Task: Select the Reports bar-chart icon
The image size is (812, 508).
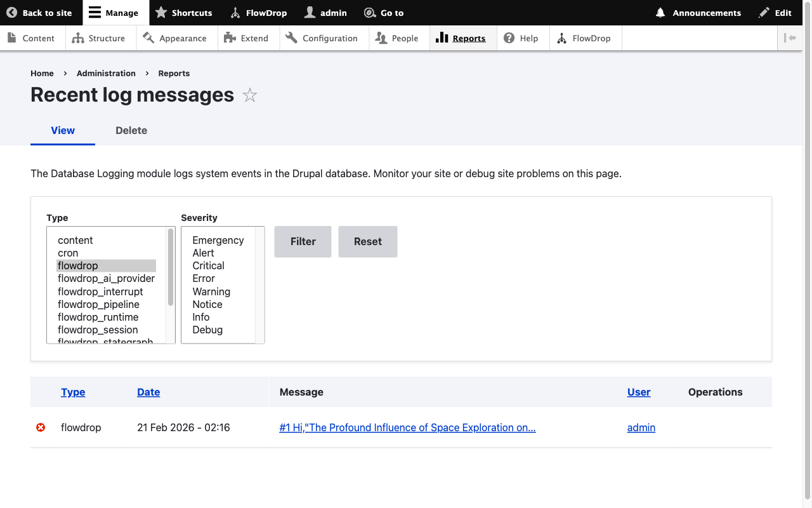Action: tap(442, 37)
